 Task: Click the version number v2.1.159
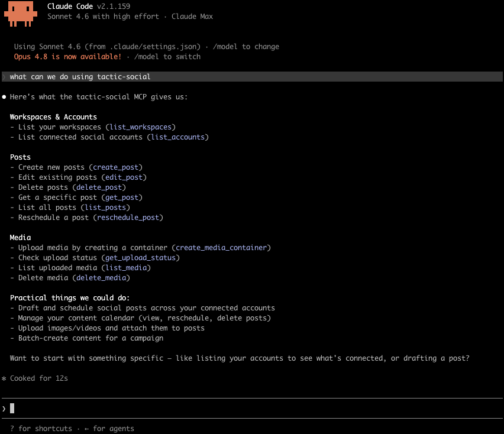(114, 7)
